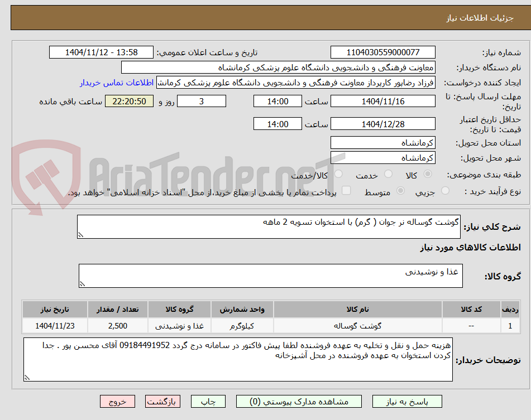
Task: Select the 'کالا/خدمت' radio button
Action: point(338,174)
